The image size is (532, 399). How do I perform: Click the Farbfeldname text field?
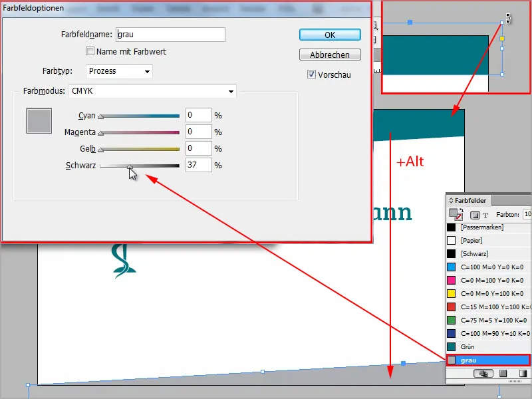click(170, 35)
